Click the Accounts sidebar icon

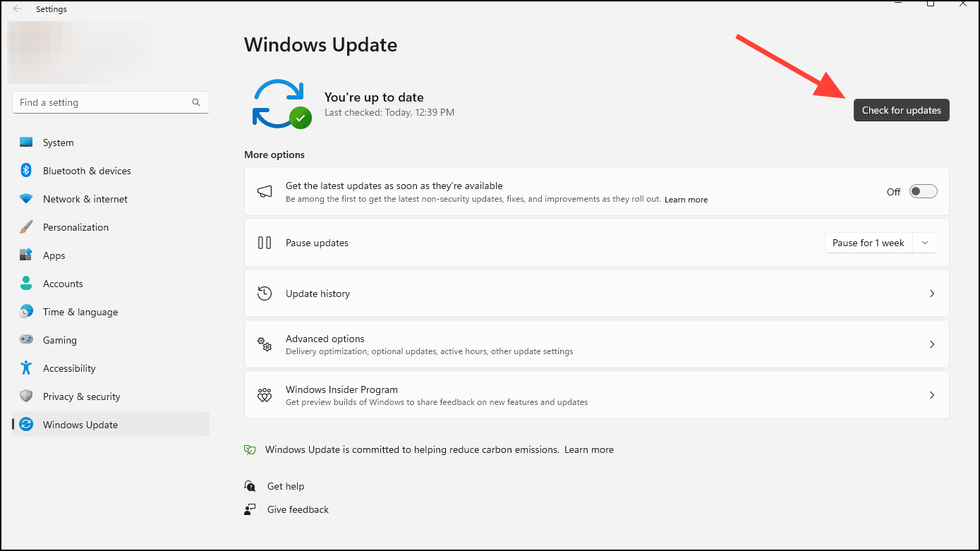point(25,283)
